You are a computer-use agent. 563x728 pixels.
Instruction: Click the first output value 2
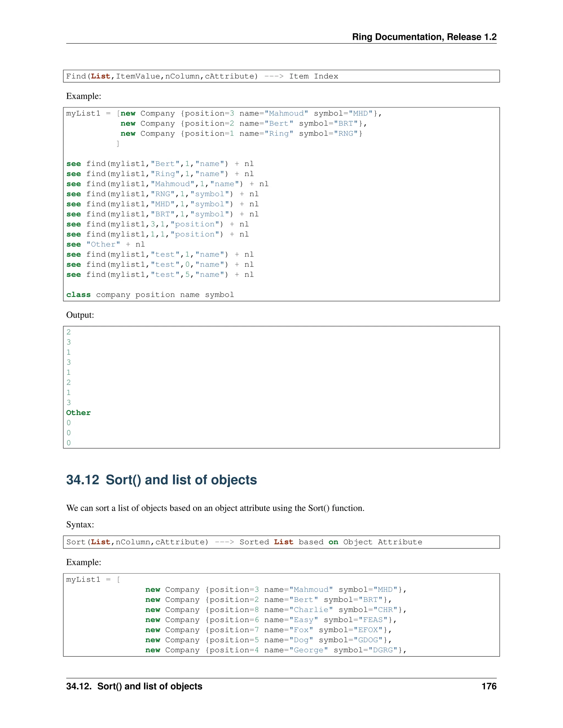pos(69,332)
